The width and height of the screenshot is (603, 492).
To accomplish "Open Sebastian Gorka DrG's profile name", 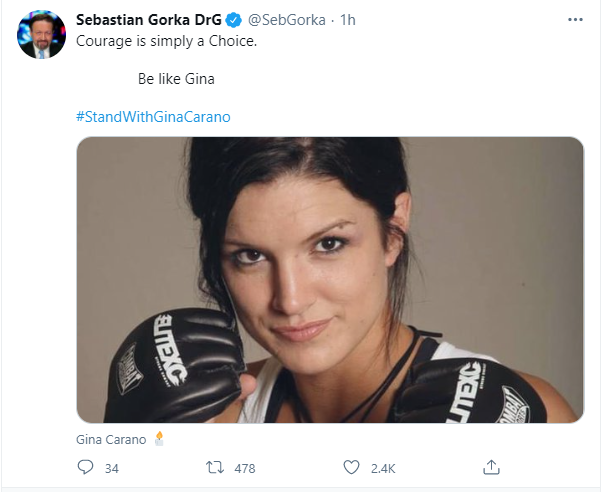I will (148, 20).
